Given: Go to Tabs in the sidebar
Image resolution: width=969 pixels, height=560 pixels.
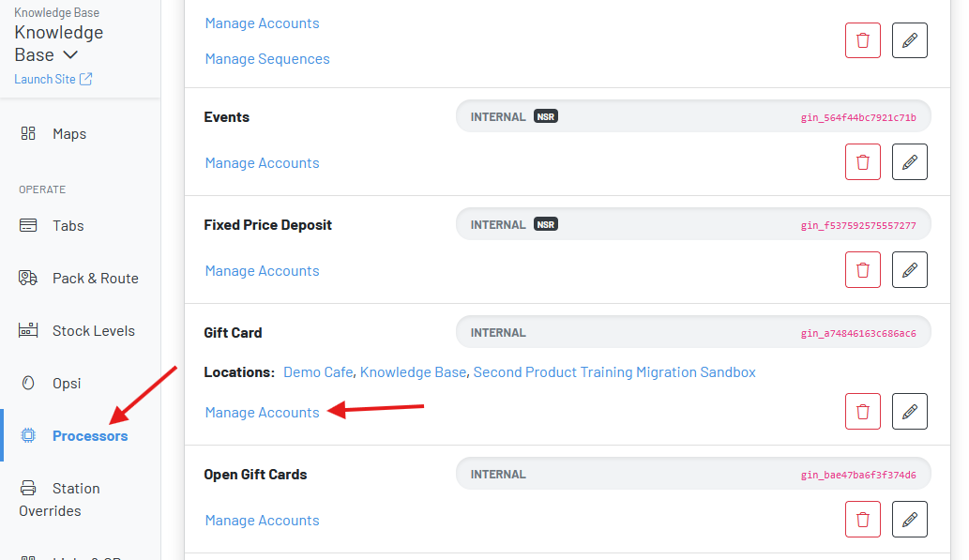Looking at the screenshot, I should (x=68, y=226).
